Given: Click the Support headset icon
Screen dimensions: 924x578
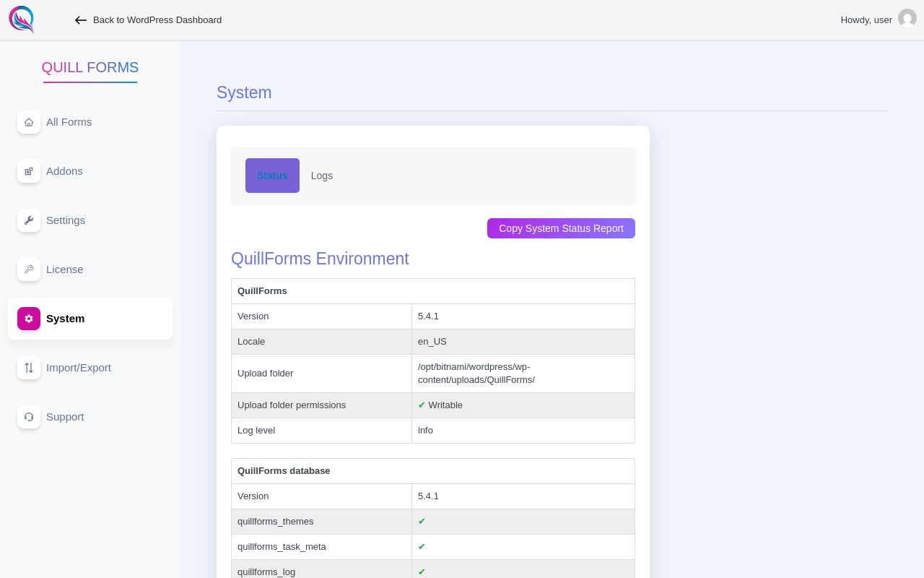Looking at the screenshot, I should (29, 417).
